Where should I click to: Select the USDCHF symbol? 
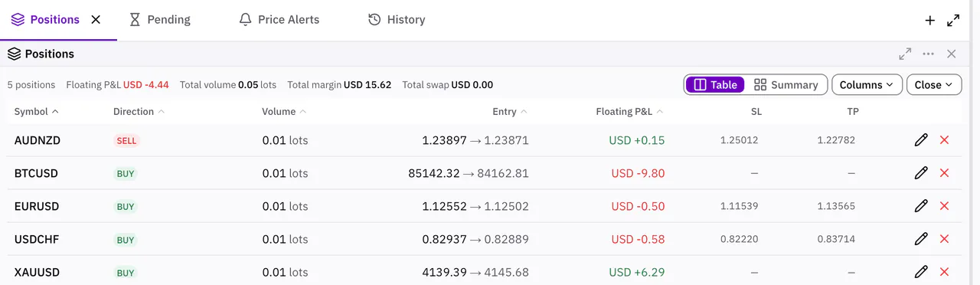pos(37,239)
